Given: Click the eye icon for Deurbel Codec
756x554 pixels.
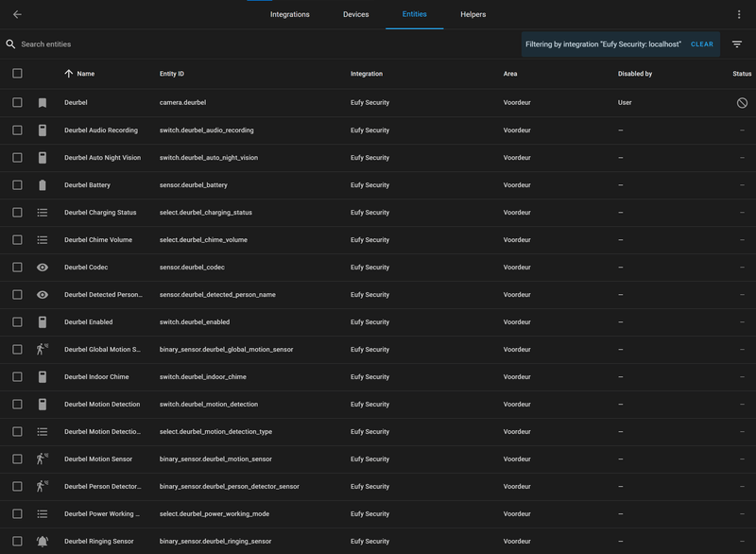Looking at the screenshot, I should pos(43,268).
